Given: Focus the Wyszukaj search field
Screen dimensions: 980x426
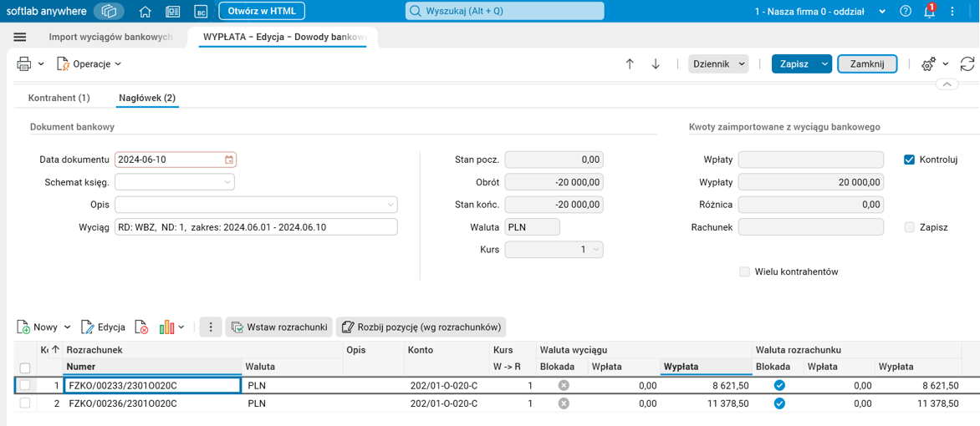Looking at the screenshot, I should pyautogui.click(x=505, y=11).
